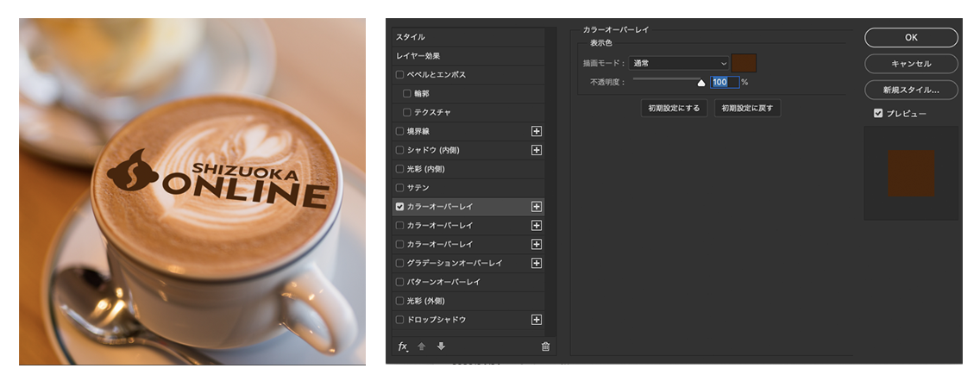Enable the ベベルとエンボス checkbox
This screenshot has height=387, width=980.
399,75
